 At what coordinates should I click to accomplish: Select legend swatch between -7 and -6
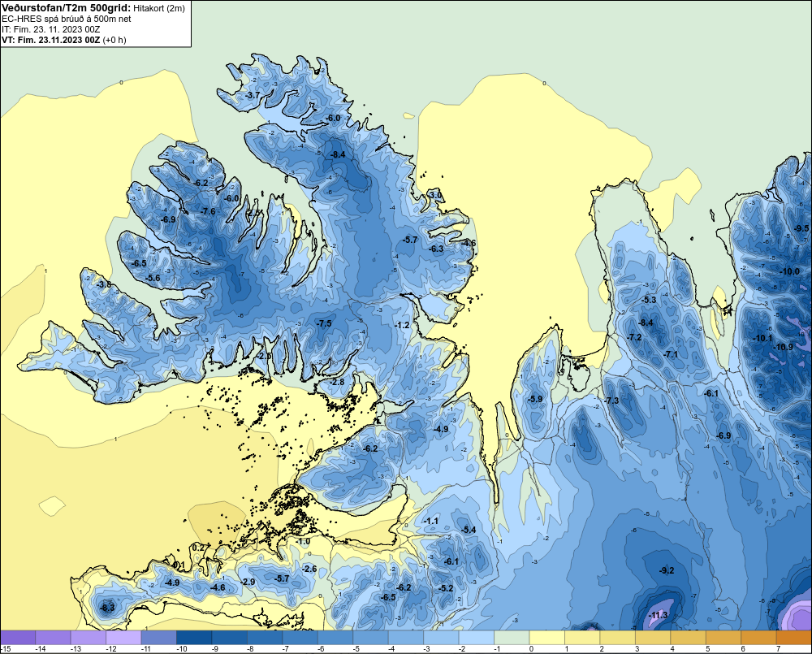(300, 638)
